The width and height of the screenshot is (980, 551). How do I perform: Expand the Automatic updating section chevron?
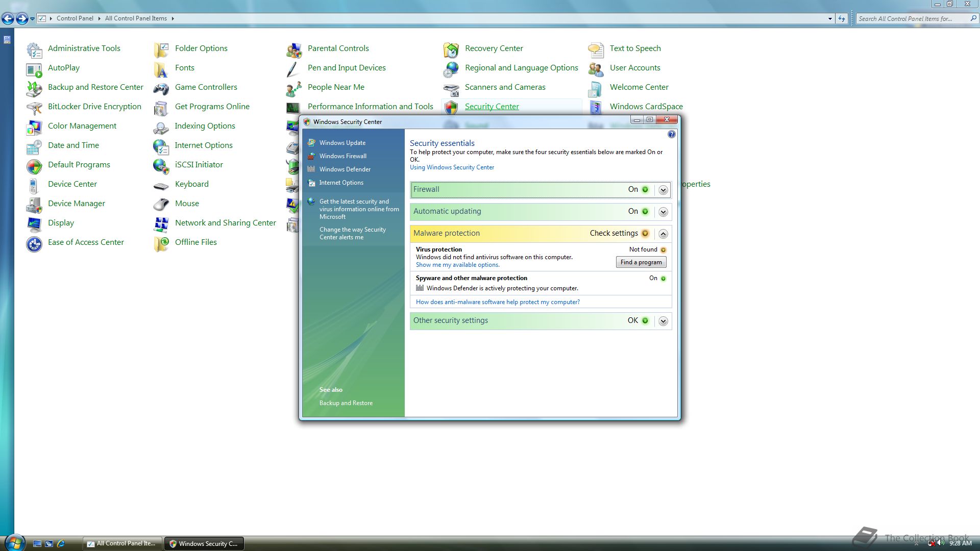pos(663,212)
